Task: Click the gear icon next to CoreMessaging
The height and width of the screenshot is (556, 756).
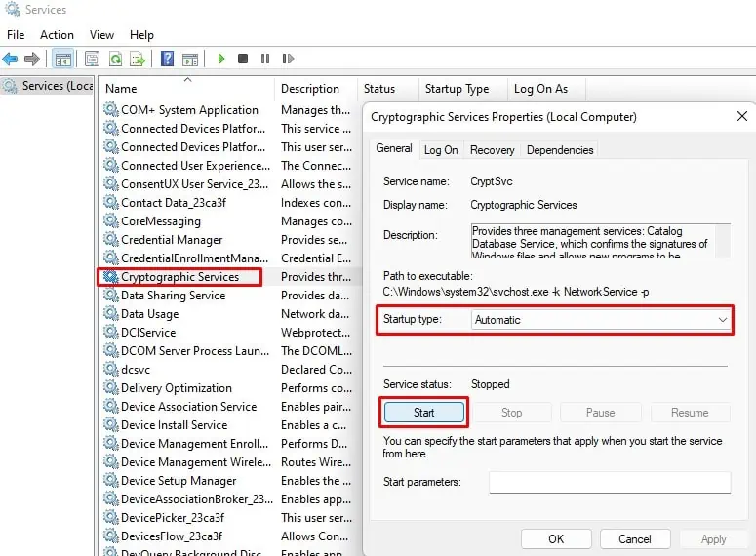Action: 111,221
